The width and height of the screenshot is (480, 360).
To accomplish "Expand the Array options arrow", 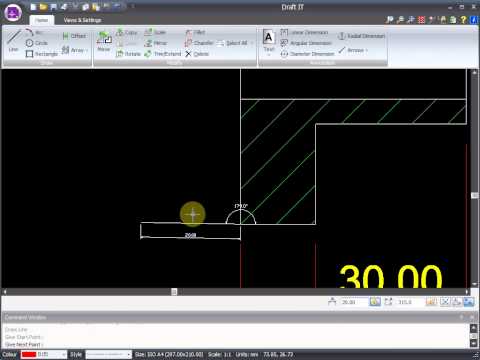I will coord(87,50).
